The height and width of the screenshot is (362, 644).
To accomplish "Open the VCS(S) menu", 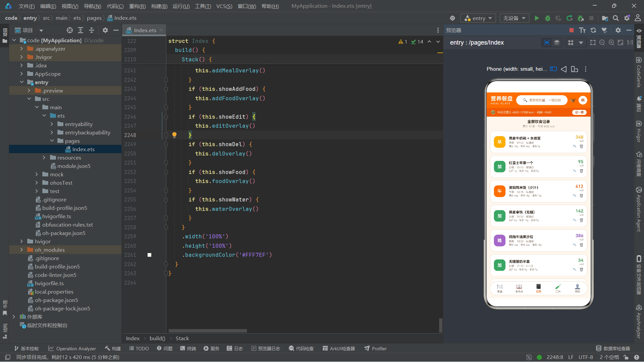I will point(224,6).
